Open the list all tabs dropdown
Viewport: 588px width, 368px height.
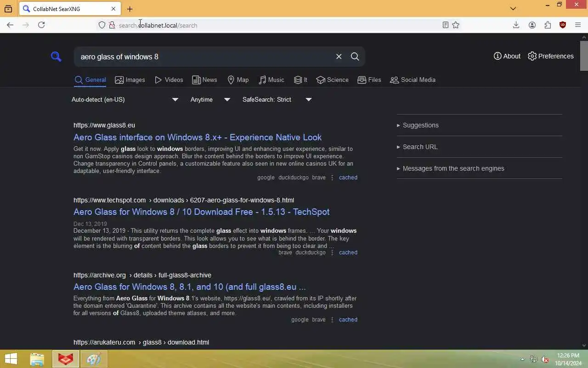(x=513, y=8)
